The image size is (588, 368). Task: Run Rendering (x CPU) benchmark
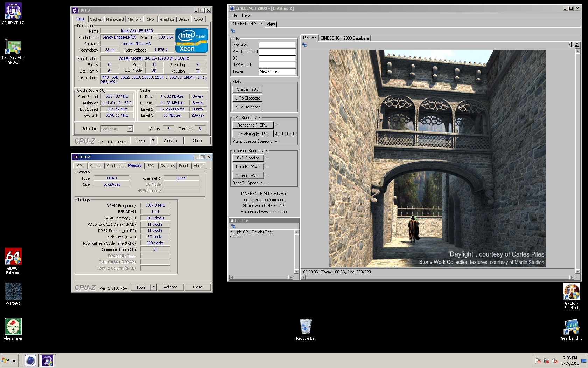(253, 134)
